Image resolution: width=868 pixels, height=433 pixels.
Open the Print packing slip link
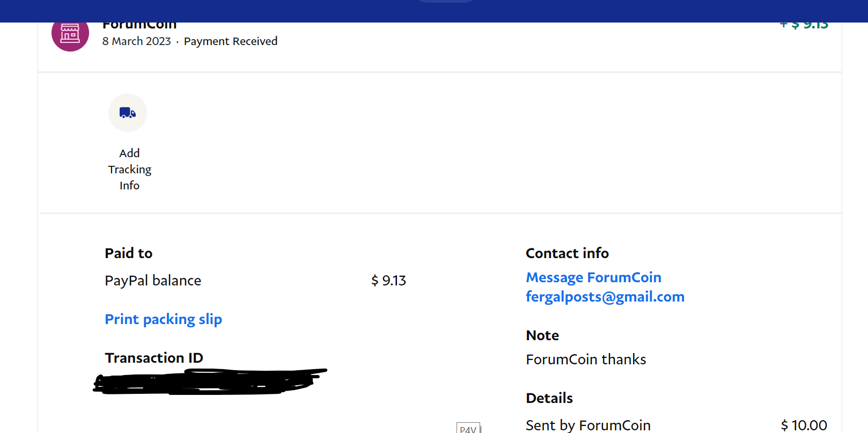(x=163, y=319)
